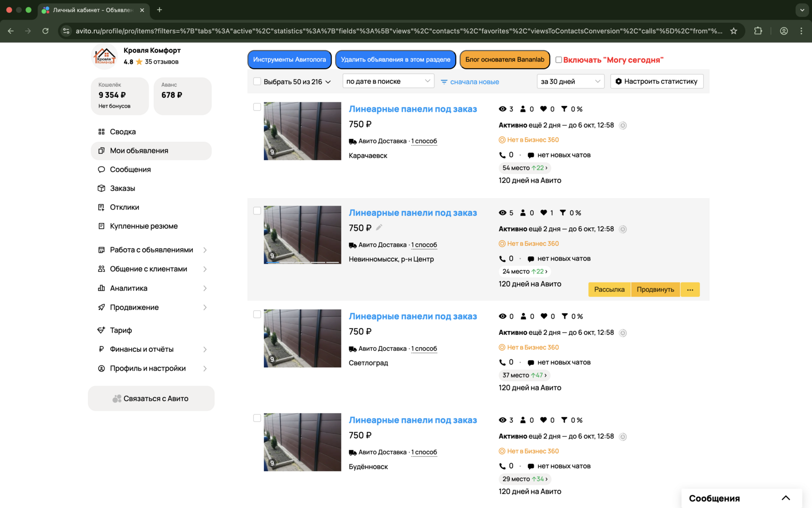The width and height of the screenshot is (812, 508).
Task: Select the Будённовск listing checkbox
Action: (x=257, y=418)
